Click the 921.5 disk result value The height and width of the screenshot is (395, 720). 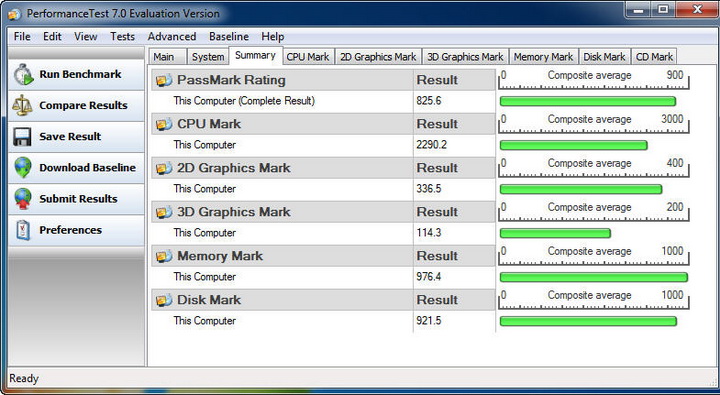point(429,321)
